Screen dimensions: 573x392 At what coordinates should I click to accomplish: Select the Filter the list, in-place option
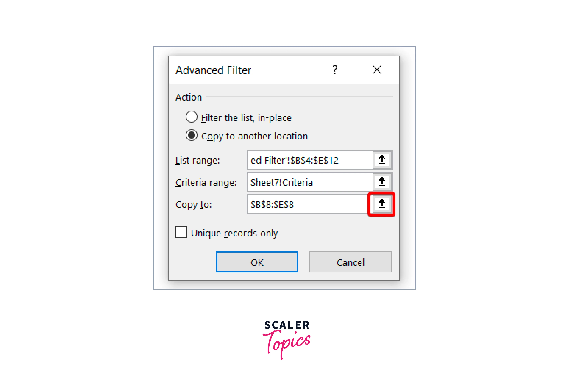tap(192, 117)
